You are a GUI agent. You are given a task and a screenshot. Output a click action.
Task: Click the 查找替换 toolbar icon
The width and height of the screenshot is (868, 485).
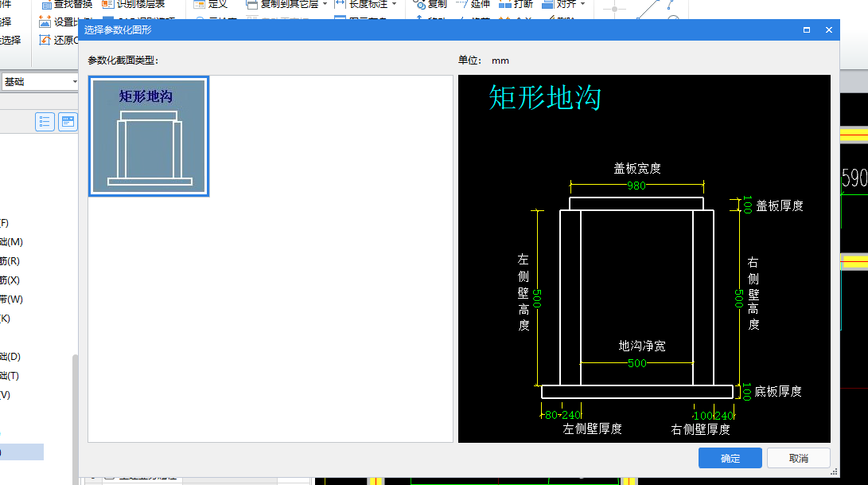click(46, 5)
